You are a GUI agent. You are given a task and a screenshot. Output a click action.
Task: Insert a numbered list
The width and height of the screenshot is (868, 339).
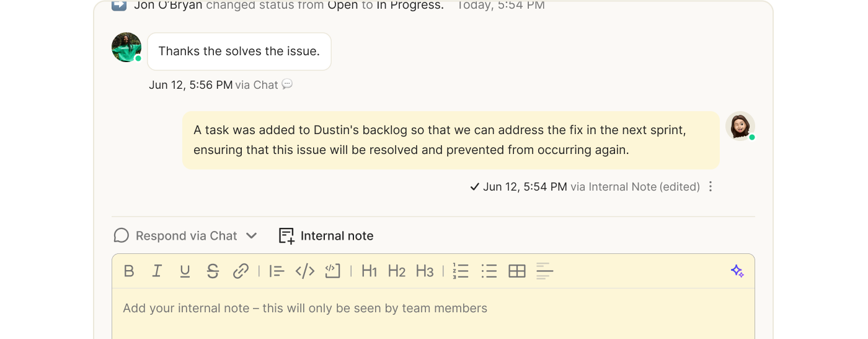point(461,271)
